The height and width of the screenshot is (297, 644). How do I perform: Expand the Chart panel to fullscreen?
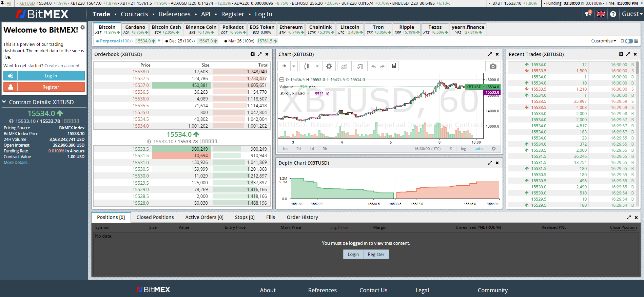pyautogui.click(x=490, y=54)
